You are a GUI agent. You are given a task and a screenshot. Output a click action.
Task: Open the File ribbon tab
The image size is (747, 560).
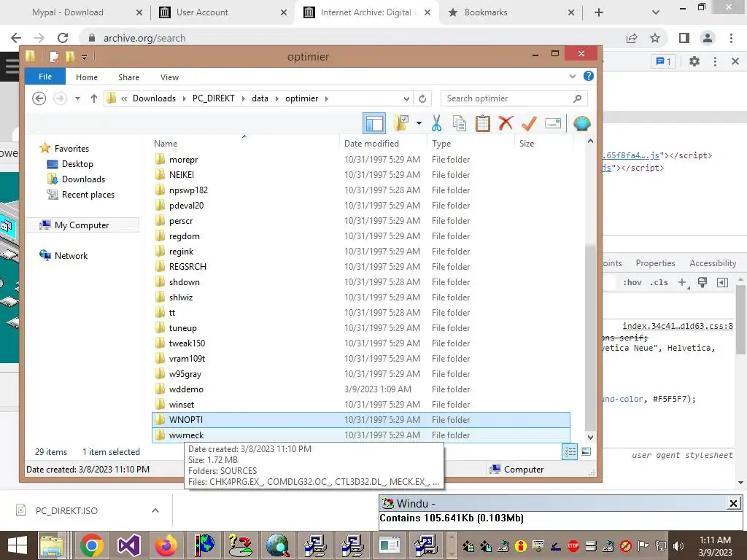click(x=45, y=77)
